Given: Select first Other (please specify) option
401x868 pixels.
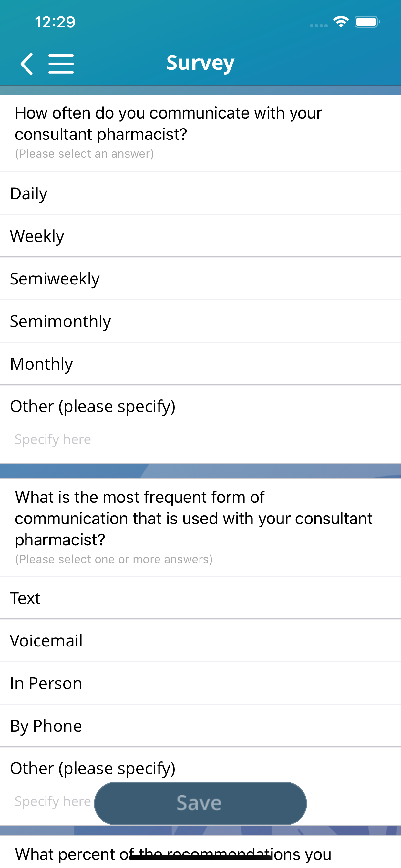Looking at the screenshot, I should point(200,406).
